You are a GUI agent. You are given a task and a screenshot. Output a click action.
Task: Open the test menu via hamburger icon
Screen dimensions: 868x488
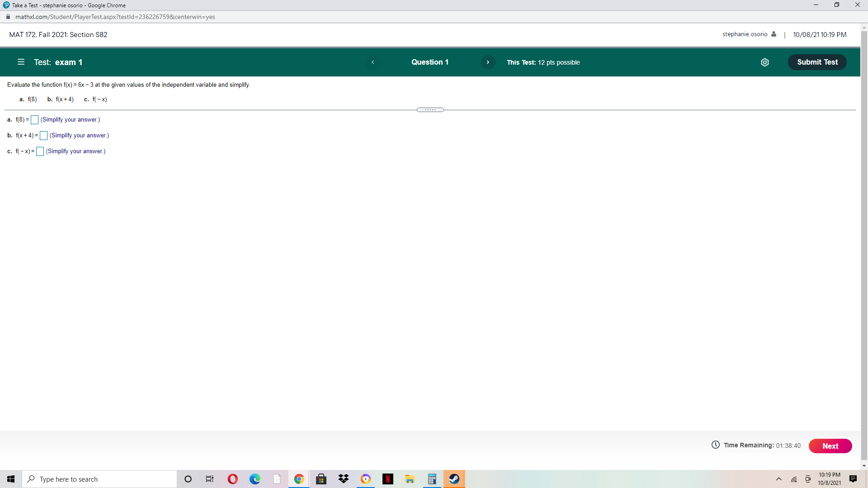coord(21,62)
